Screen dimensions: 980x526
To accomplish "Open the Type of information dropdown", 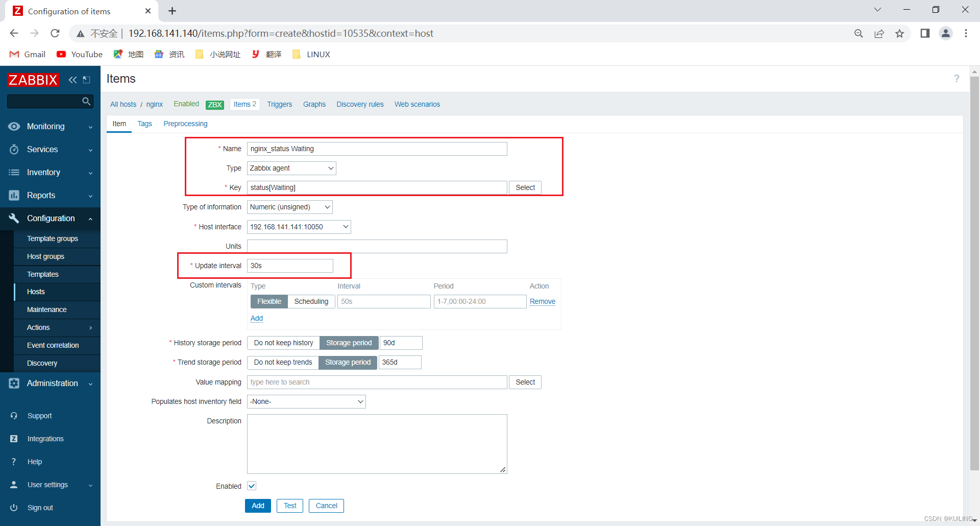I will coord(290,207).
